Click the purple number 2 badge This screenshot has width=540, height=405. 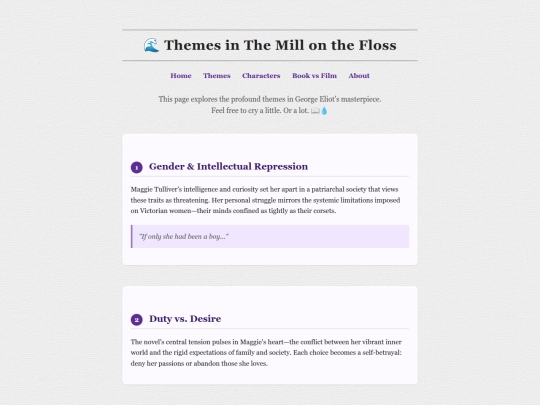coord(137,320)
